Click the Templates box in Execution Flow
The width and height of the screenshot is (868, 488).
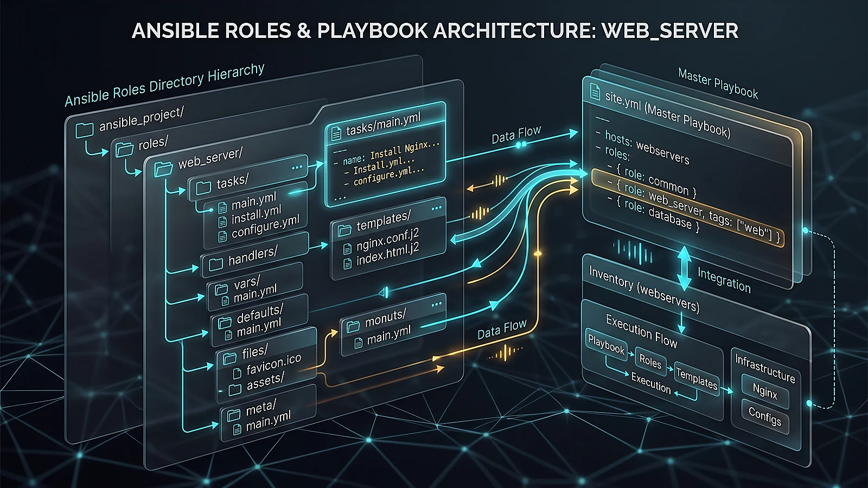(697, 379)
